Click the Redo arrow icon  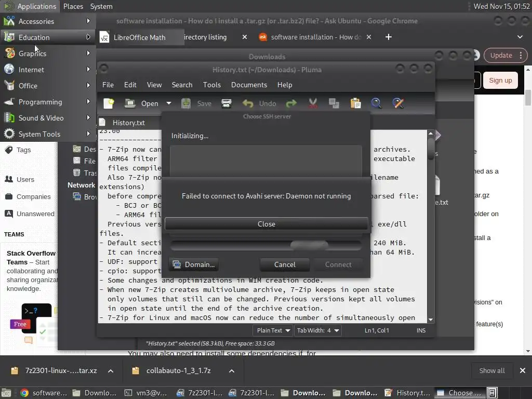[x=291, y=103]
